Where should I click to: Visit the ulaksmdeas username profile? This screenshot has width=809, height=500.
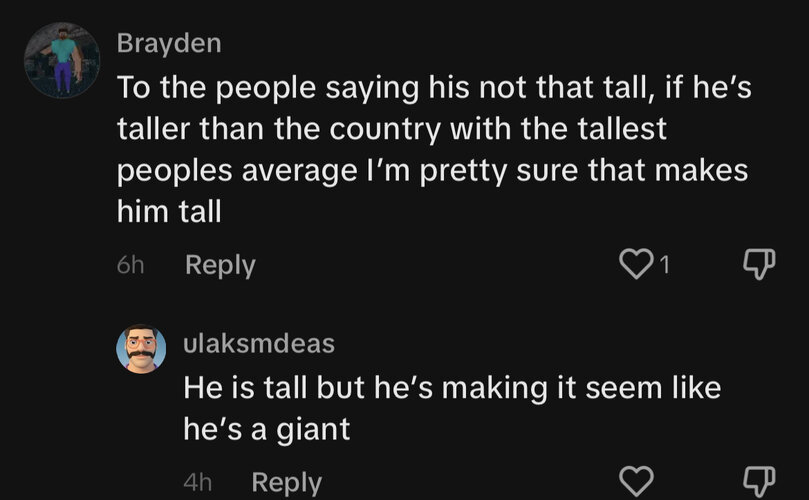[259, 344]
